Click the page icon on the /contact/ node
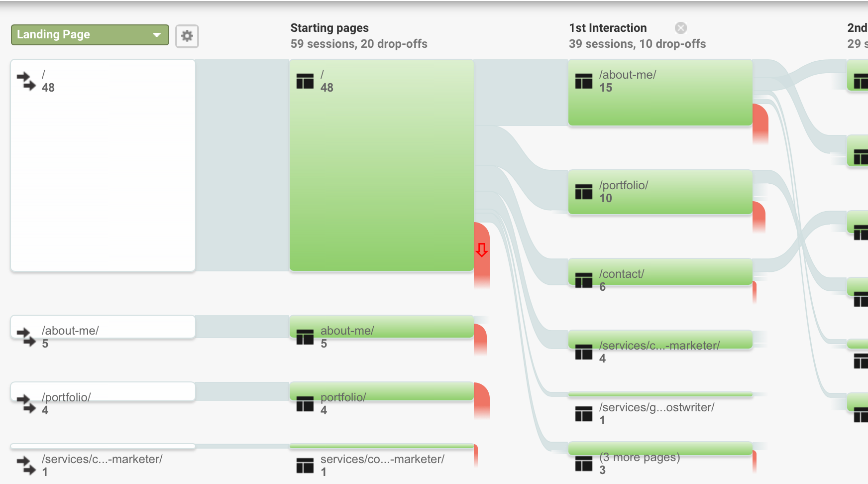Screen dimensions: 868x484 [x=583, y=279]
